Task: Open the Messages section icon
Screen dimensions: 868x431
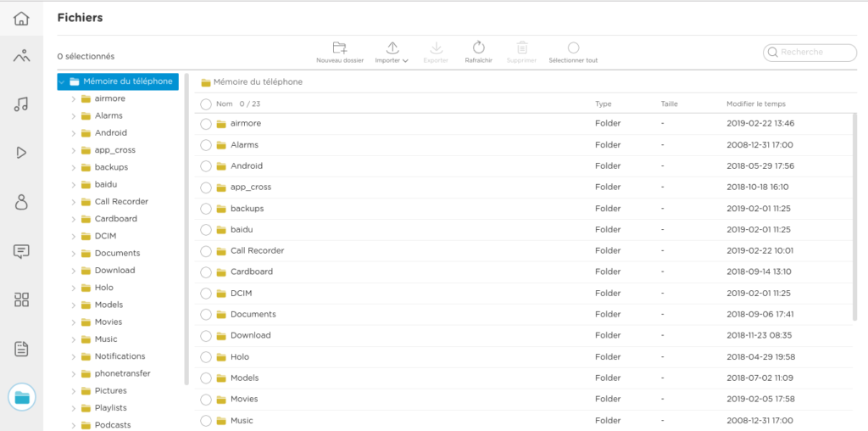Action: [x=21, y=251]
